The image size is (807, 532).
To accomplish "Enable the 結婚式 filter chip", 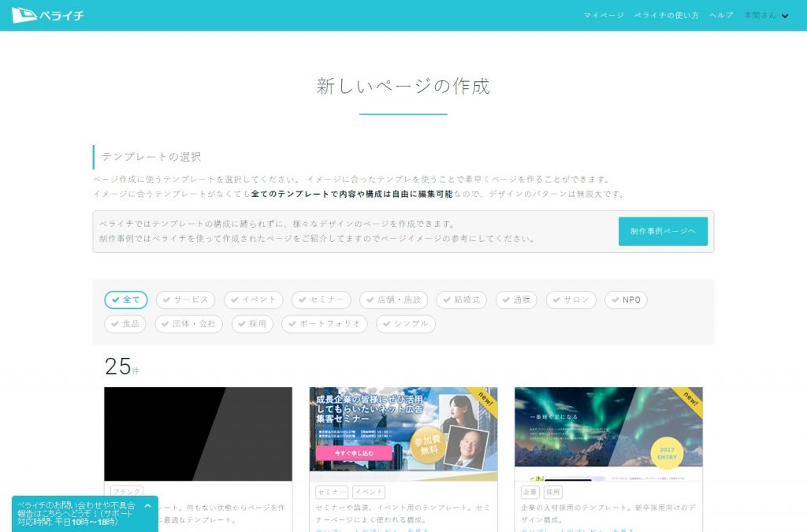I will tap(461, 300).
